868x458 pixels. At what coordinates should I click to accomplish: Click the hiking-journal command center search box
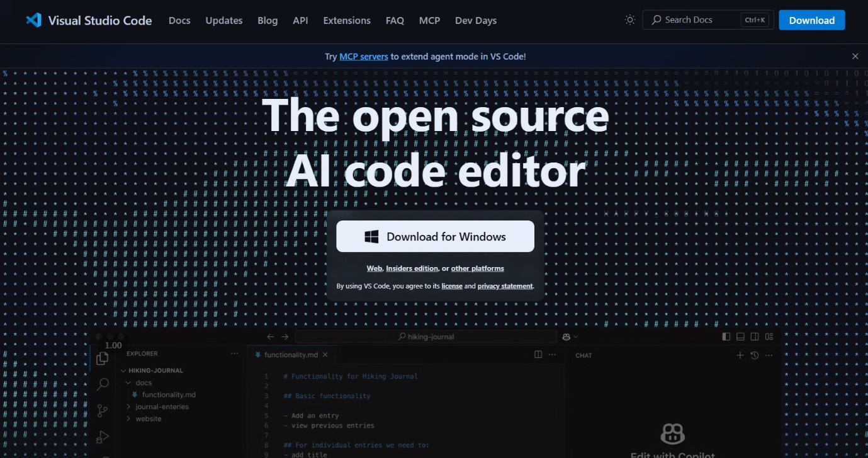426,337
